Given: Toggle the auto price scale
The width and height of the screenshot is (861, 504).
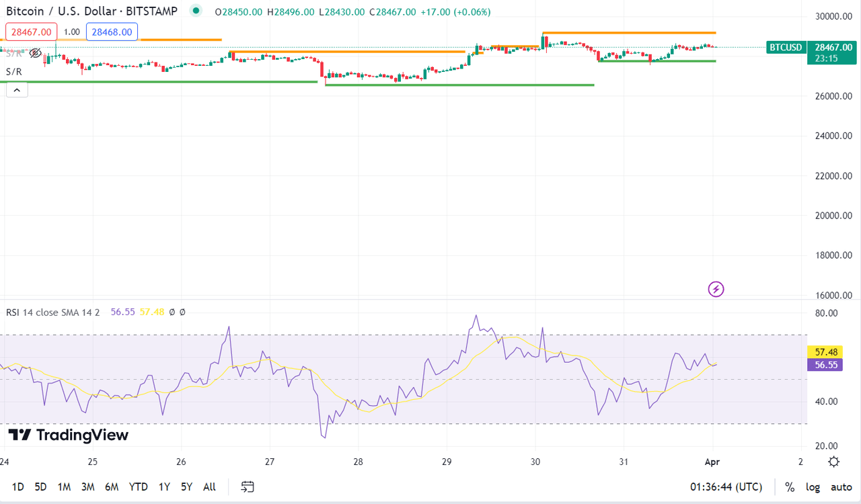Looking at the screenshot, I should point(841,487).
